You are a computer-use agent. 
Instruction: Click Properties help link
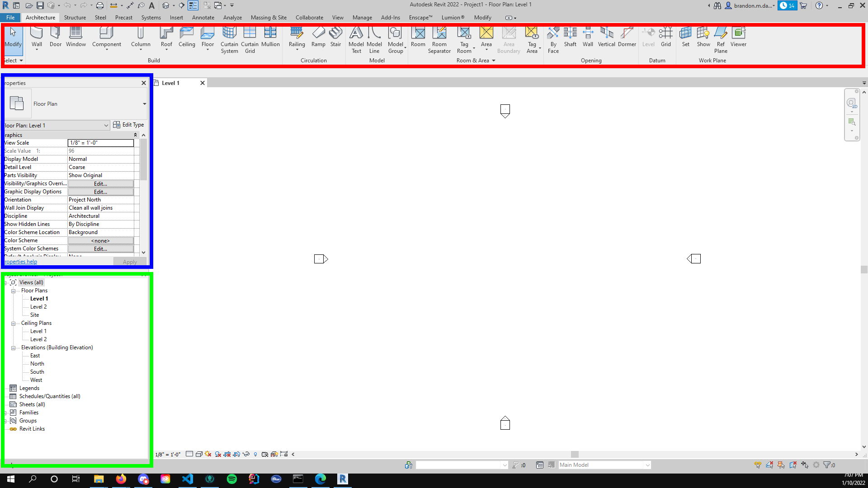click(x=20, y=261)
